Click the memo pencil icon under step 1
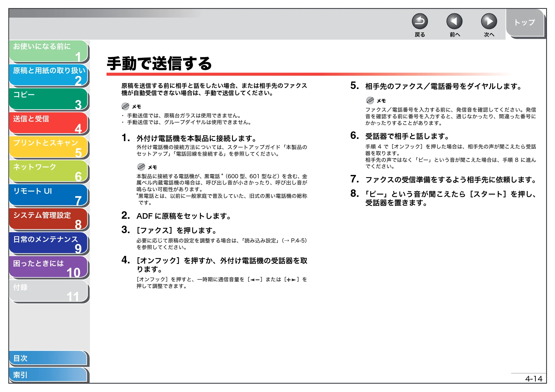Screen dimensions: 555x392 141,167
